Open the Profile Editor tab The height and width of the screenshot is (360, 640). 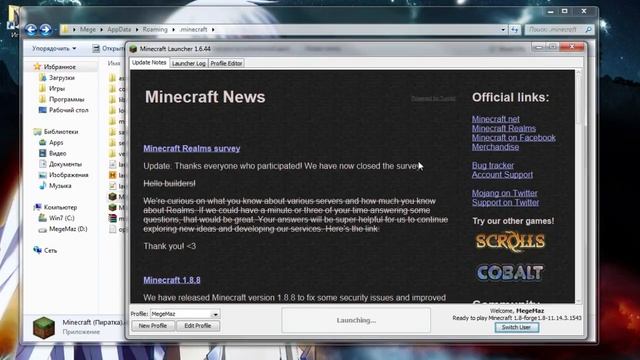226,63
